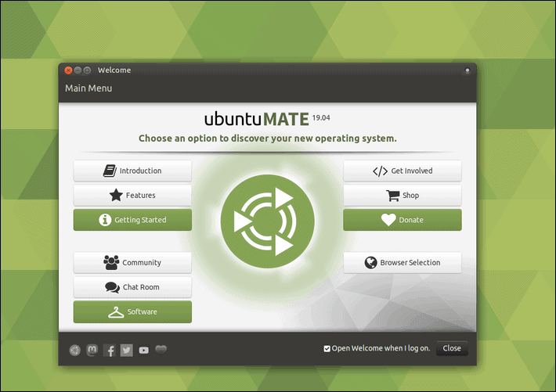
Task: Open Browser Selection
Action: point(403,263)
